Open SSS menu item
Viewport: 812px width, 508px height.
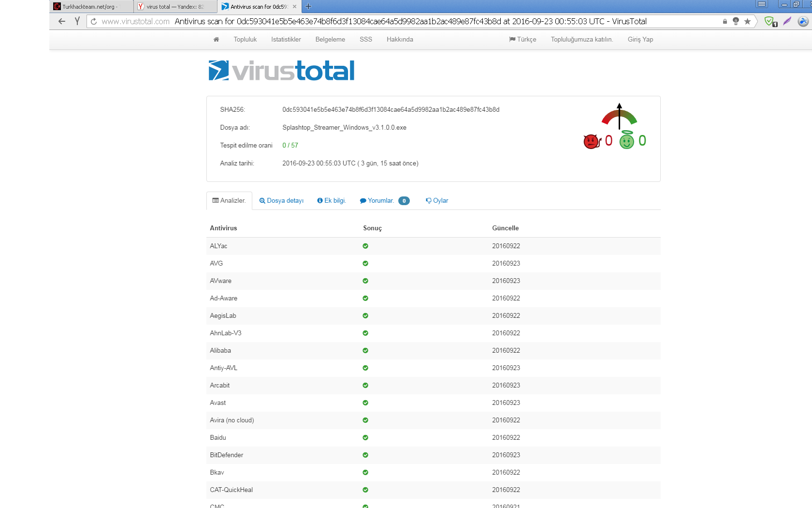point(366,40)
